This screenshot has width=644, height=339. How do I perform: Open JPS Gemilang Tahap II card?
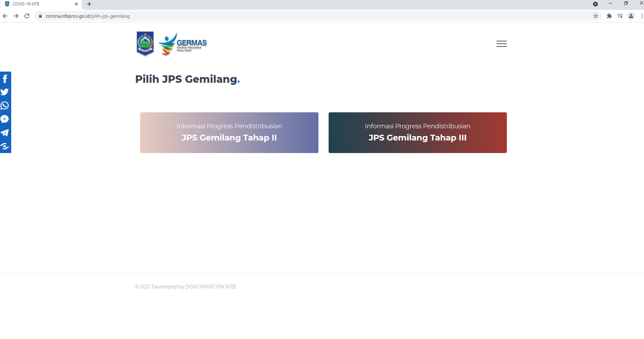coord(229,133)
